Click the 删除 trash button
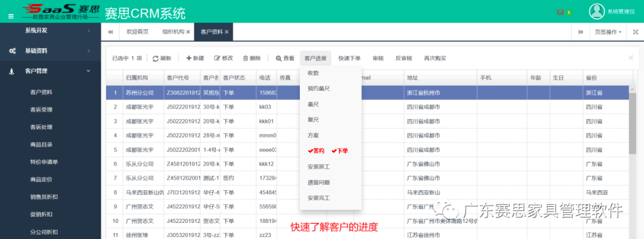 click(x=252, y=58)
